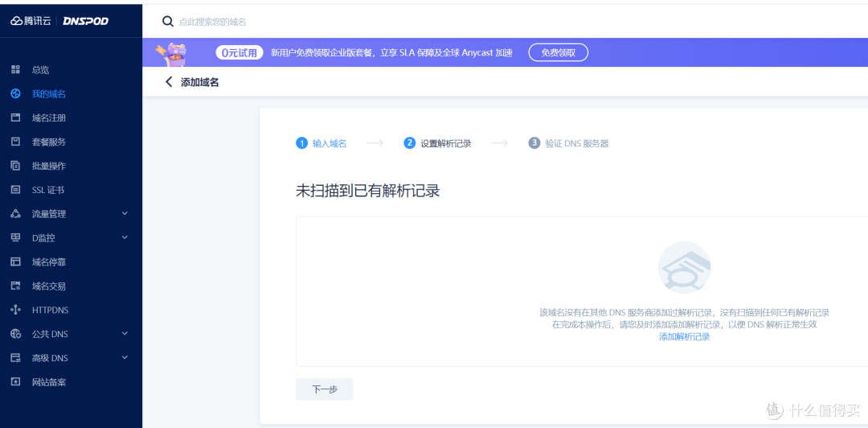Click the empty-state magnifier illustration
The height and width of the screenshot is (428, 868).
click(684, 268)
